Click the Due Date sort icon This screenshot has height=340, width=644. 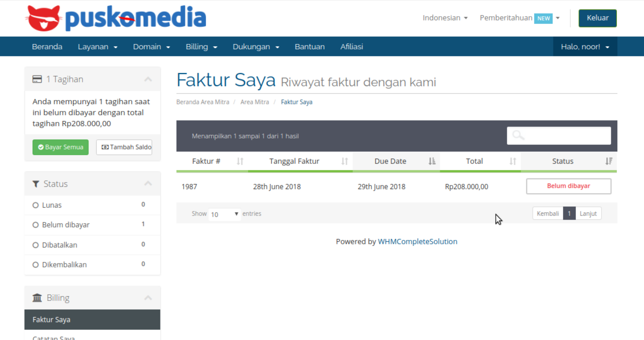coord(432,161)
